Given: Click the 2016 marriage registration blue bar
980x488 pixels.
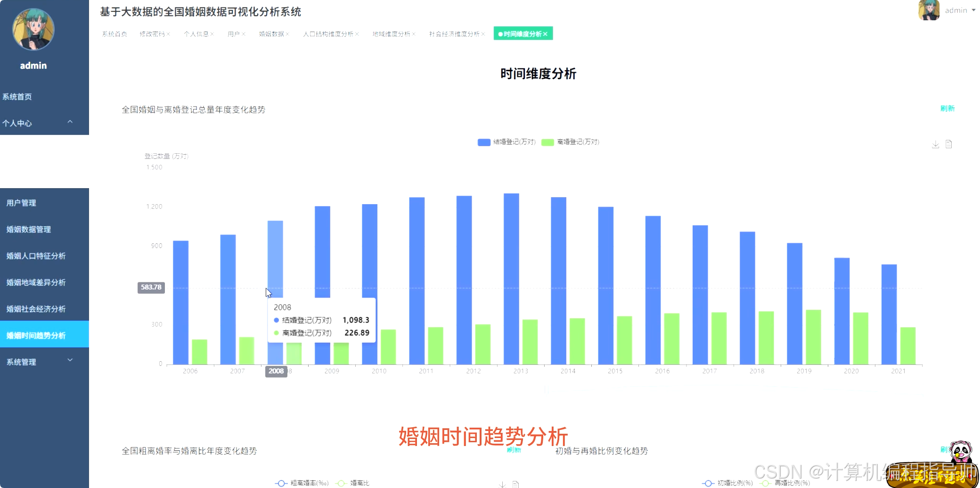Looking at the screenshot, I should pos(653,290).
